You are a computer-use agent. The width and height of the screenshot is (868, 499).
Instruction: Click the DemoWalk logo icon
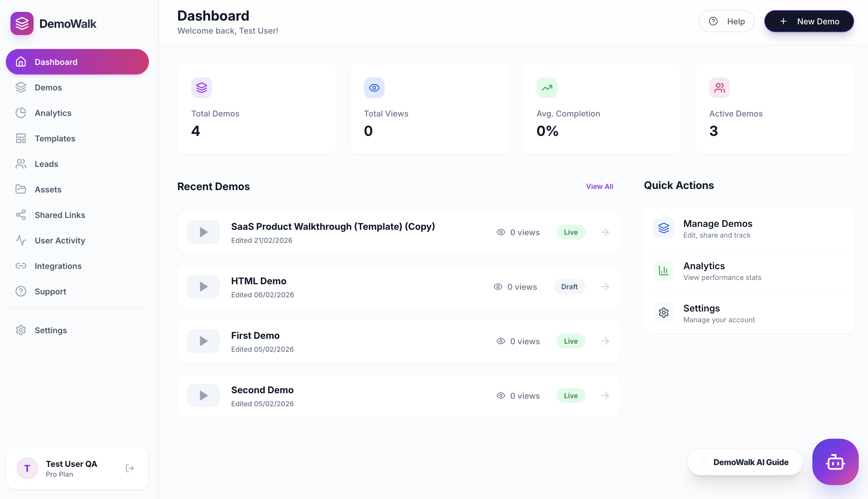point(22,24)
